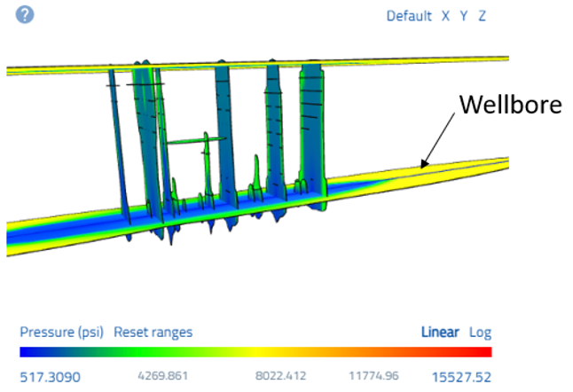Click the Pressure (psi) property label

click(62, 332)
